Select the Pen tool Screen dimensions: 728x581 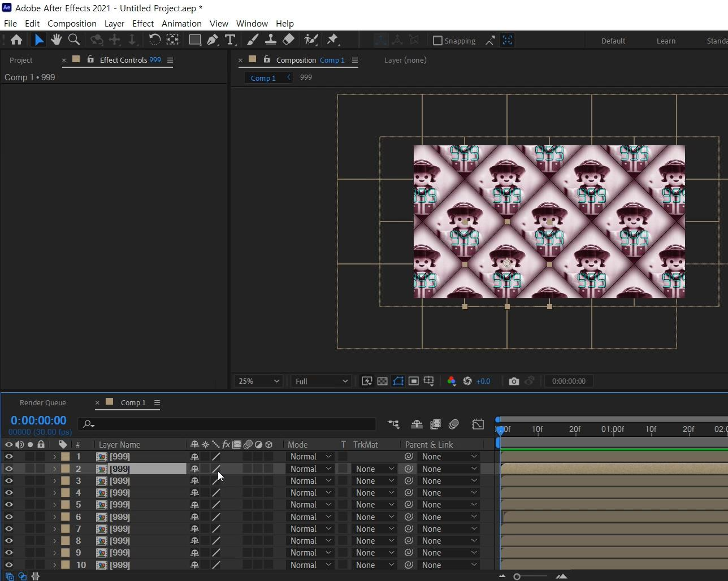(213, 40)
